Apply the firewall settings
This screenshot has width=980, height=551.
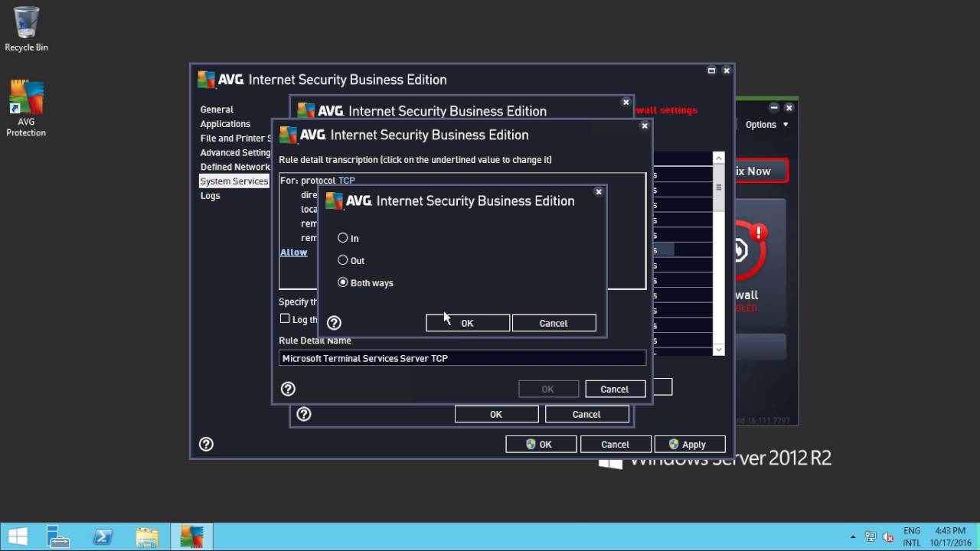690,444
